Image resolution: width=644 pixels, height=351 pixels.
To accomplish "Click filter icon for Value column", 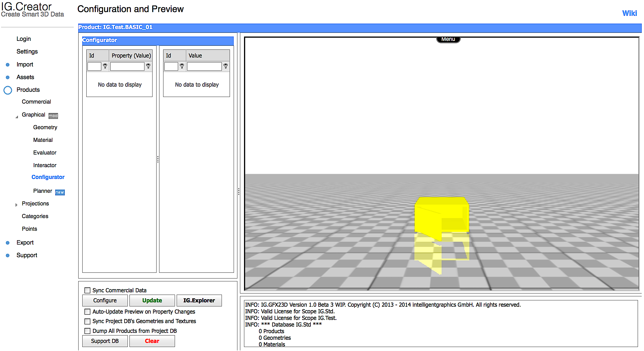I will pos(226,66).
